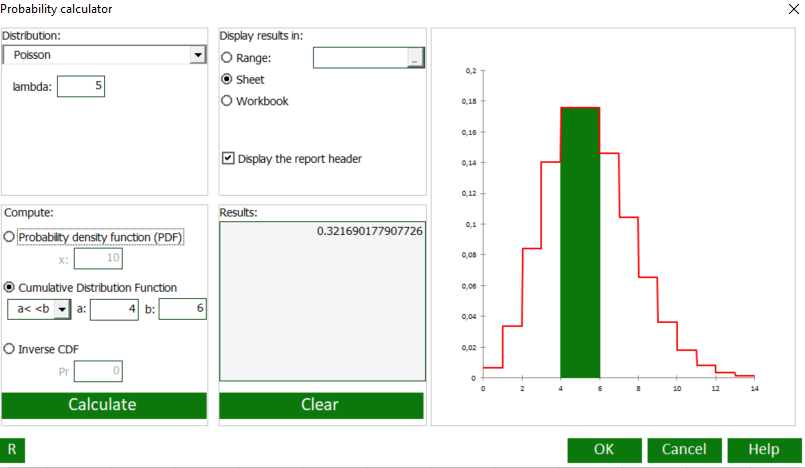Click the range selector browse button

pos(414,59)
